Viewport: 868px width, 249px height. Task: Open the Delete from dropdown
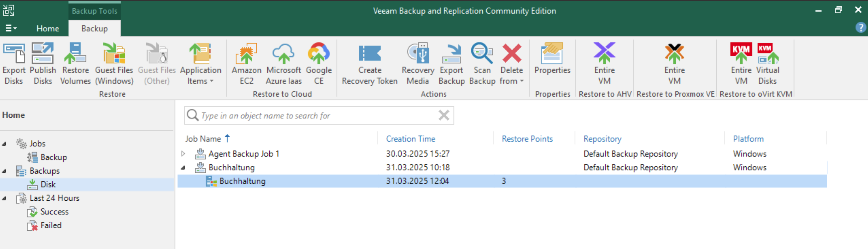point(512,64)
